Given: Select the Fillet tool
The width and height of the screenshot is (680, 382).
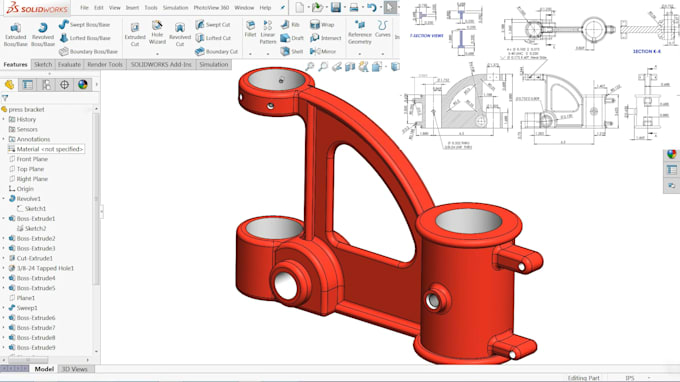Looking at the screenshot, I should click(250, 29).
